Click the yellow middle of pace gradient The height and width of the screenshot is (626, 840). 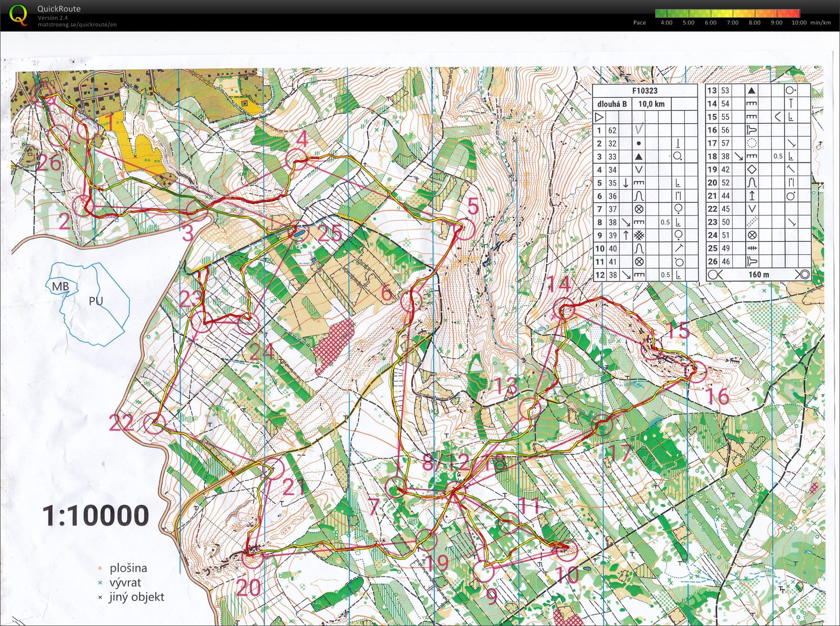click(728, 13)
